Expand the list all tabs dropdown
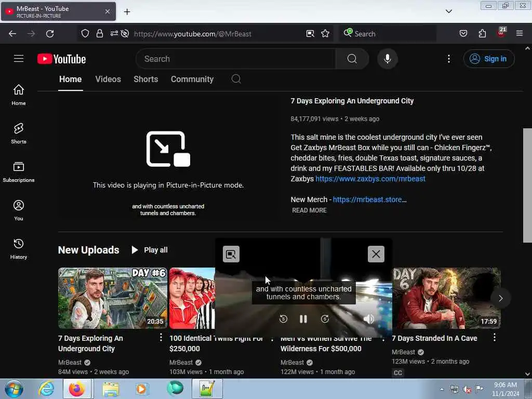Viewport: 532px width, 399px height. pos(448,11)
